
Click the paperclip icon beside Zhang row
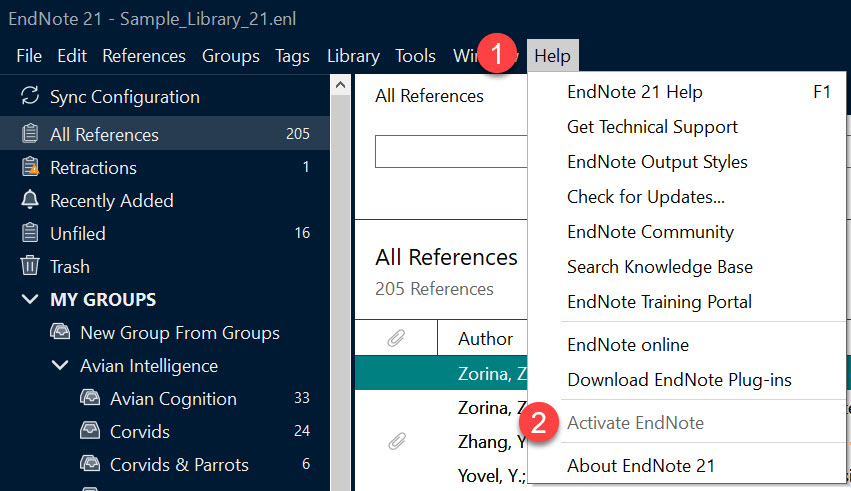pyautogui.click(x=397, y=441)
